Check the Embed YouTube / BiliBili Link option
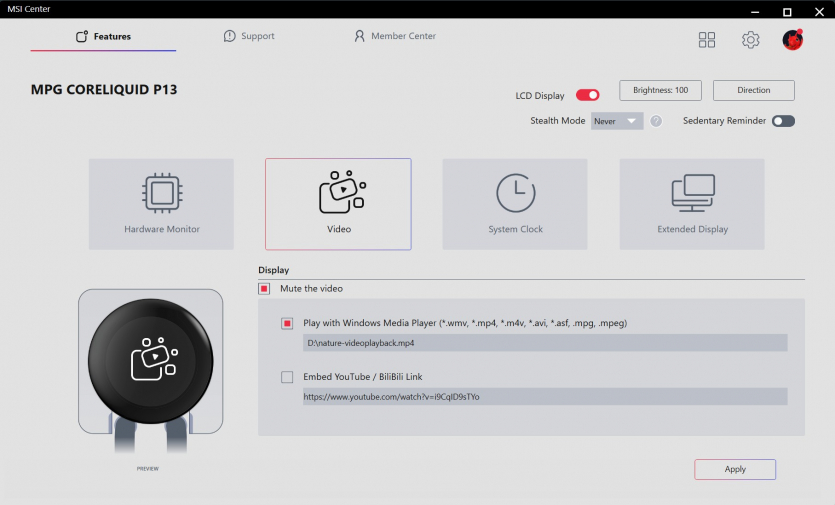835x505 pixels. pos(288,377)
